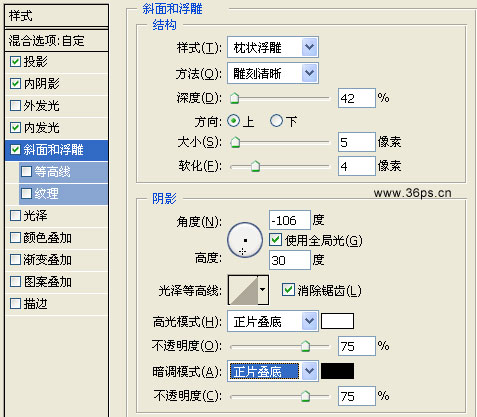Open the 等高线 sub-item row
This screenshot has width=477, height=417.
pyautogui.click(x=63, y=172)
